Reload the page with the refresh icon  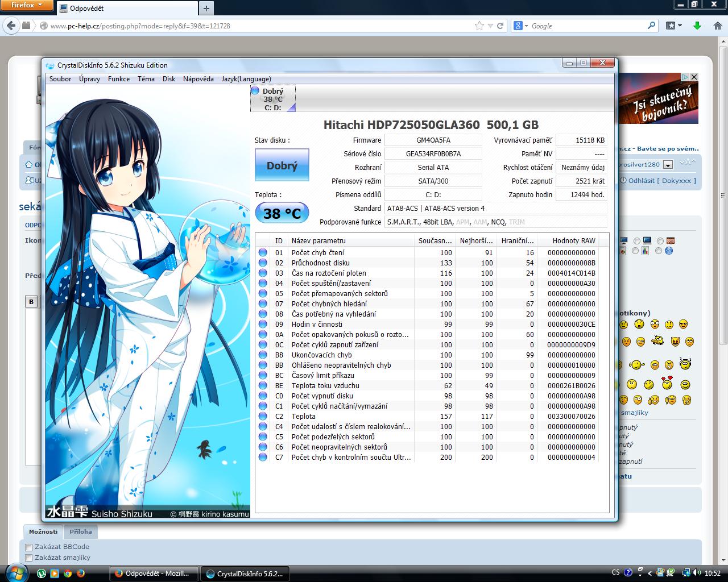pos(500,26)
